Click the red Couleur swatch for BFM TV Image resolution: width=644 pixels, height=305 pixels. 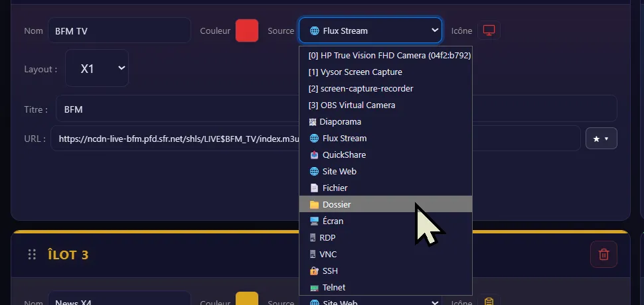pyautogui.click(x=247, y=30)
